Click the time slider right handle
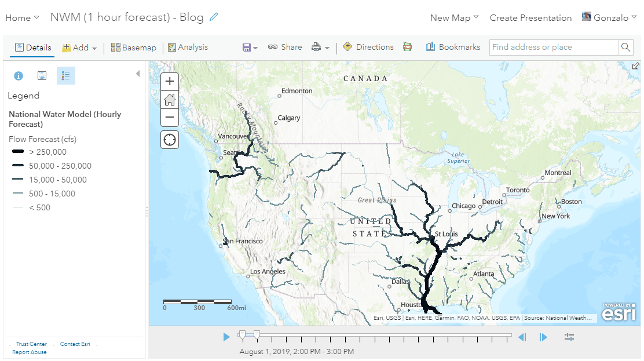 (257, 335)
